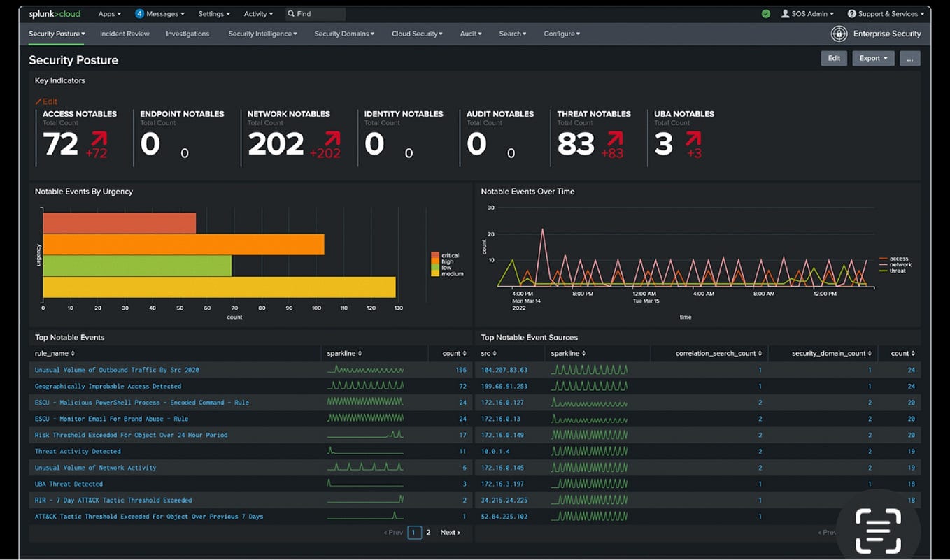Click the Enterprise Security shield icon
Screen dimensions: 950x560
(x=839, y=34)
